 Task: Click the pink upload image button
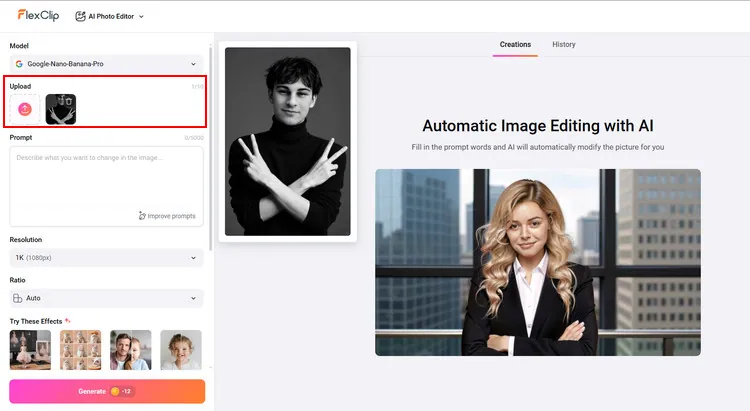point(25,109)
